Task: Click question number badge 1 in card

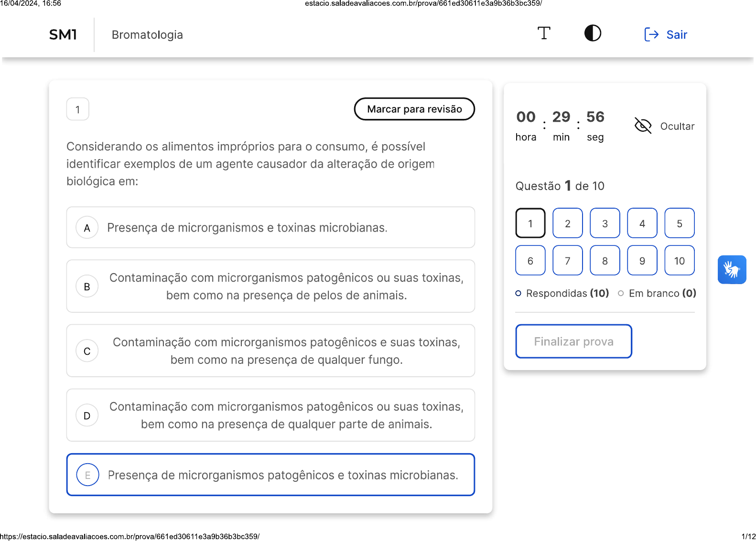Action: click(x=78, y=110)
